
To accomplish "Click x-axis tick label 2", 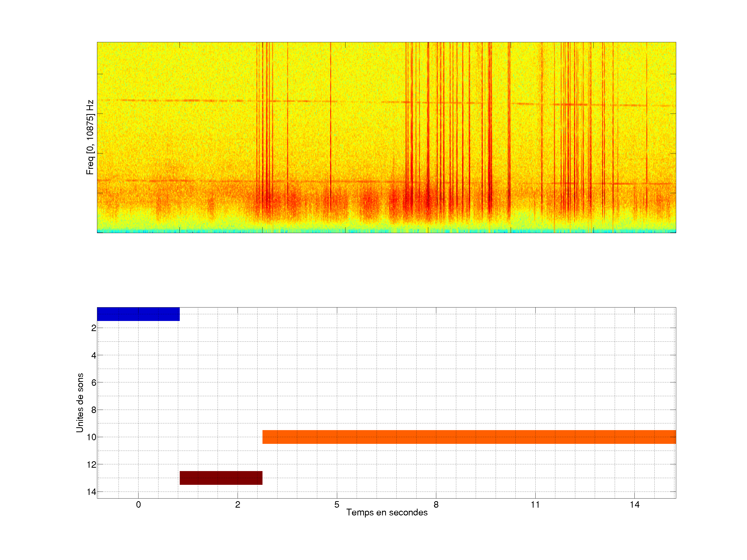I will coord(238,505).
